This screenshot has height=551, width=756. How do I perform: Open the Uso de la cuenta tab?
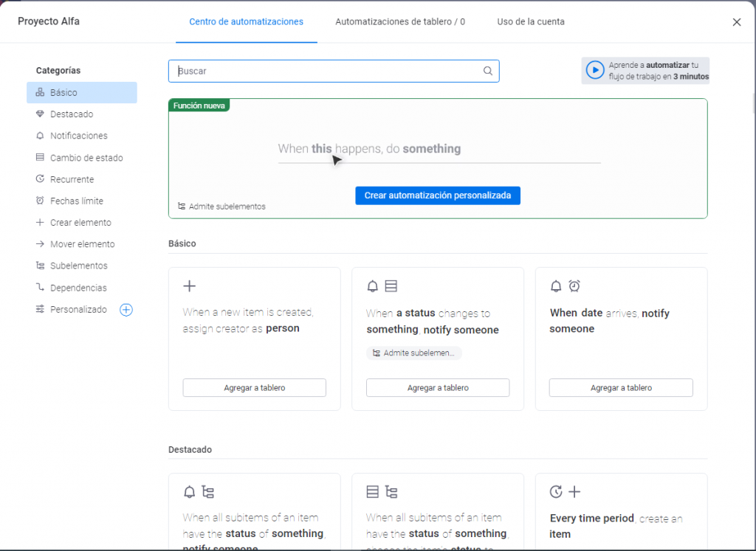coord(530,22)
